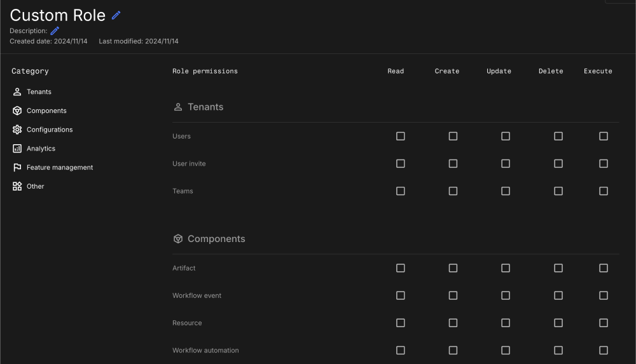Tick Update permission for Resource
Viewport: 636px width, 364px height.
point(506,323)
